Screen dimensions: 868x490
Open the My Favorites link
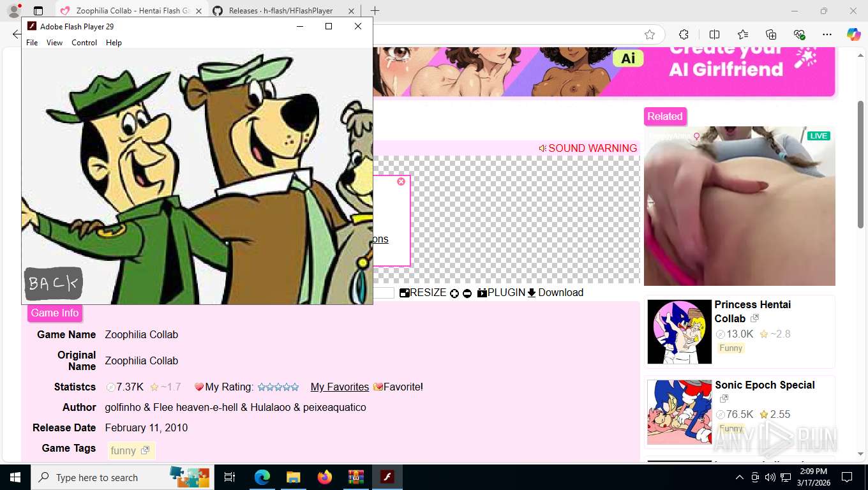(340, 387)
